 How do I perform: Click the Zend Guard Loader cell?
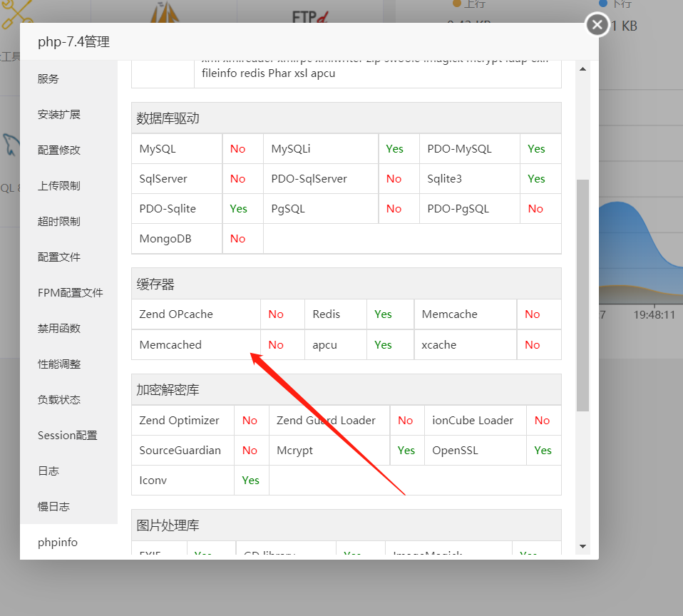329,421
